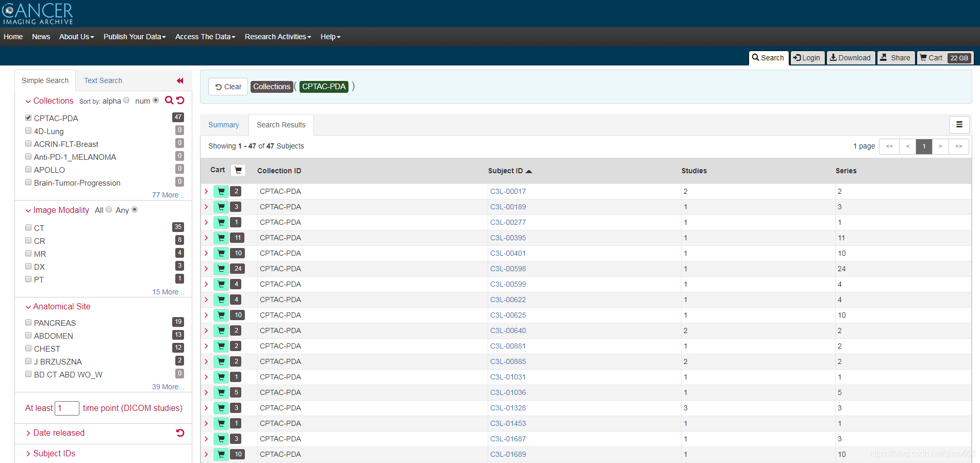Uncheck the CPTAC-PDA collection checkbox

click(28, 118)
